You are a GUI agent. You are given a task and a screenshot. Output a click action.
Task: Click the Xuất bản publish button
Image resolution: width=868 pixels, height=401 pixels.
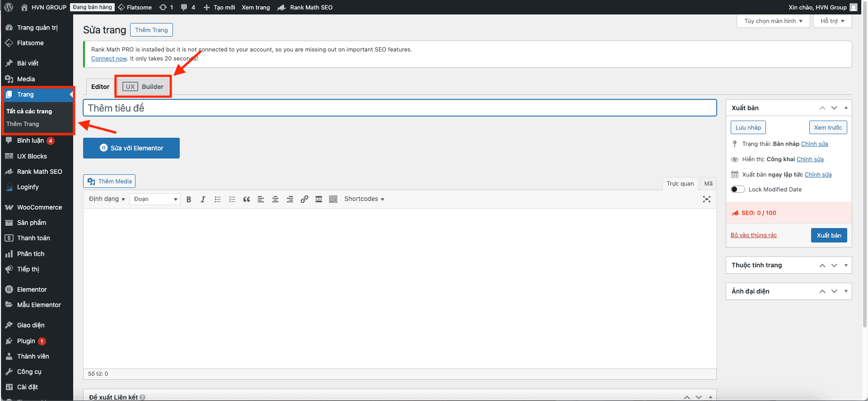click(829, 235)
